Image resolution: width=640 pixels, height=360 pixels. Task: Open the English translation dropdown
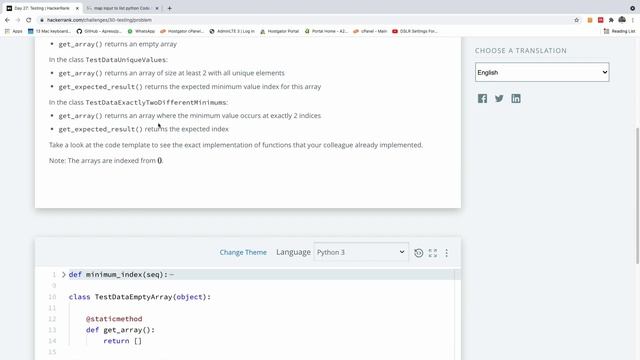point(542,72)
